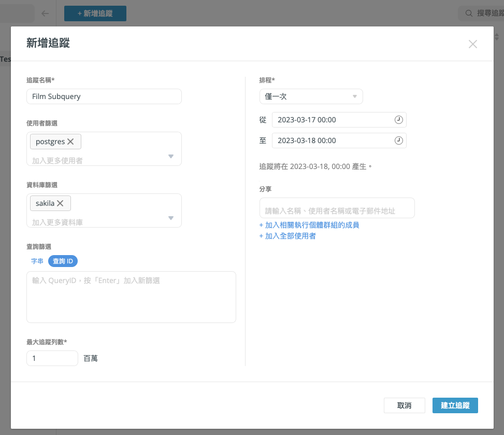This screenshot has height=435, width=504.
Task: Click the 加入全部使用者 link
Action: pos(286,236)
